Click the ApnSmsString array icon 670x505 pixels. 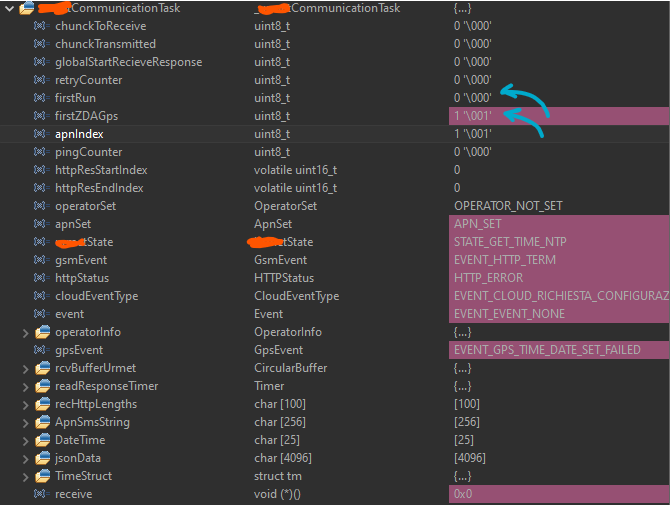tap(43, 422)
